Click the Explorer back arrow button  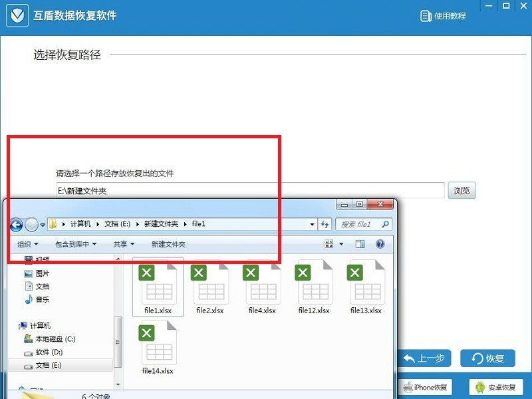tap(16, 224)
